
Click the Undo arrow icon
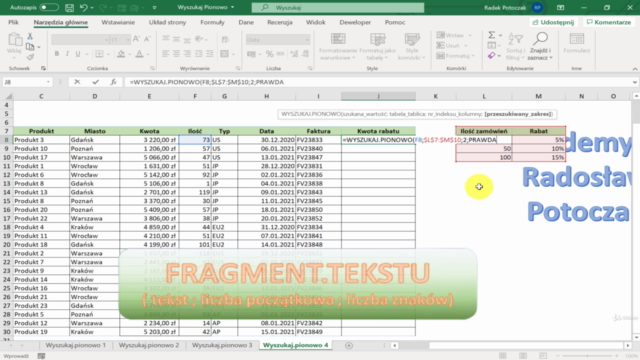pyautogui.click(x=83, y=7)
